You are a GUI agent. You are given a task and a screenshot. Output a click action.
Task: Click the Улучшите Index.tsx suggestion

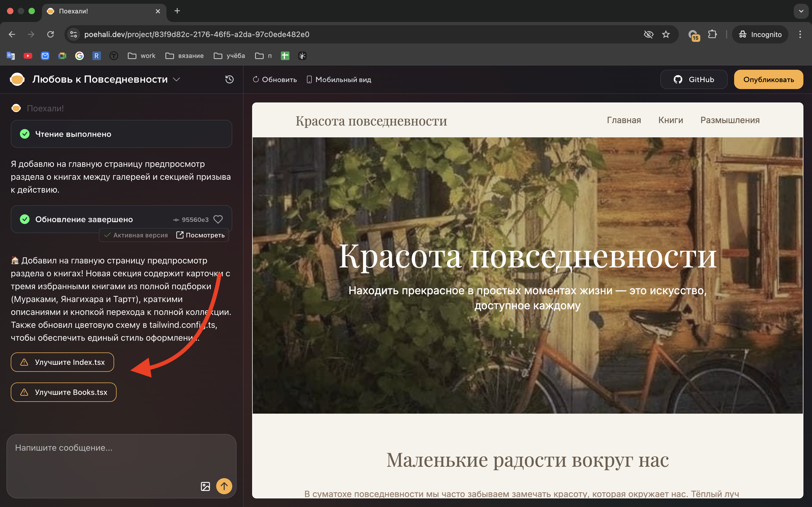[62, 362]
